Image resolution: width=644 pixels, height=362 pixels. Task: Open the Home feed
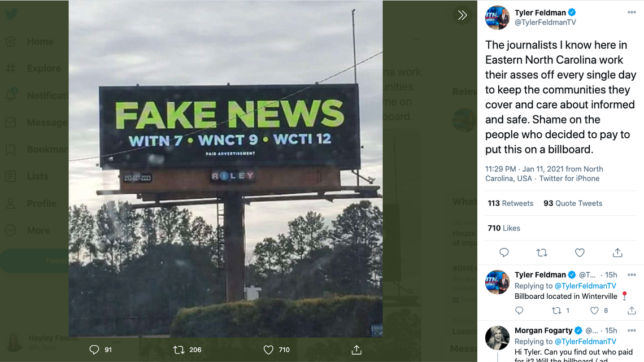(40, 41)
